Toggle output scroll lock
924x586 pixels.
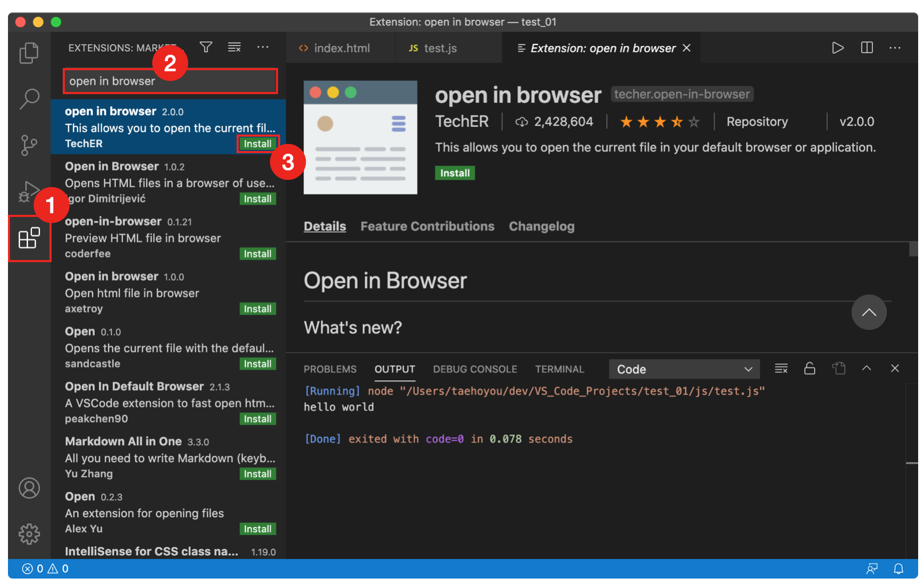click(810, 369)
